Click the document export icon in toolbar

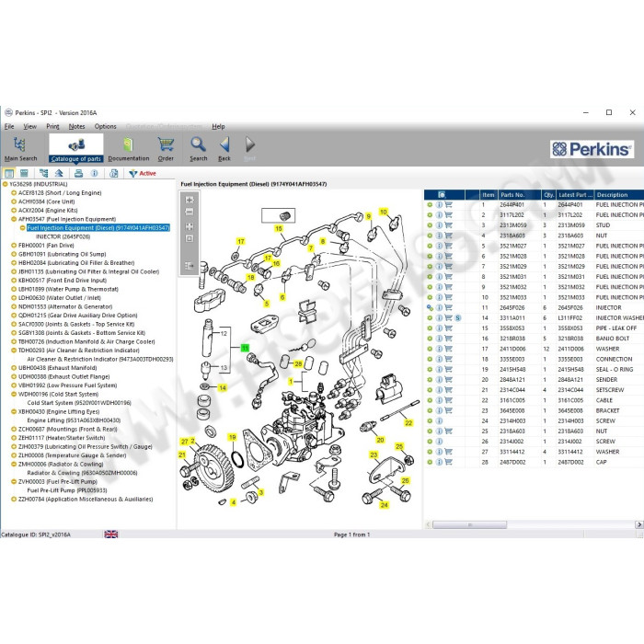tap(114, 173)
